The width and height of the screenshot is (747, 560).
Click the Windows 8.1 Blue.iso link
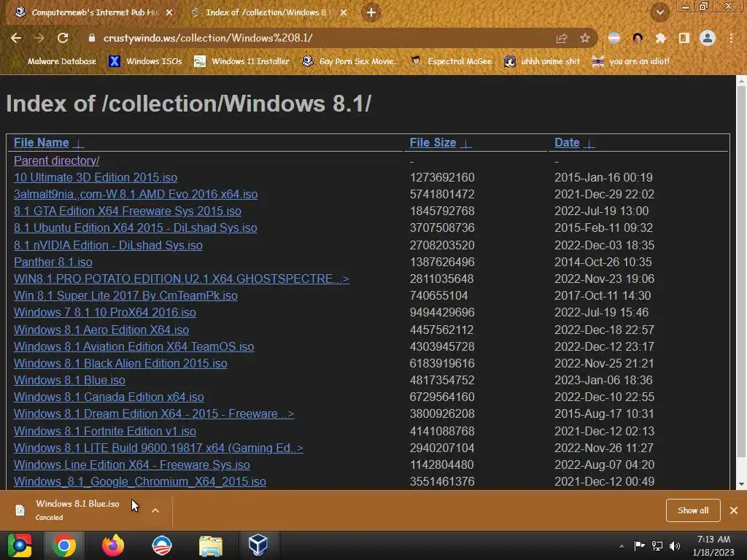[x=69, y=380]
